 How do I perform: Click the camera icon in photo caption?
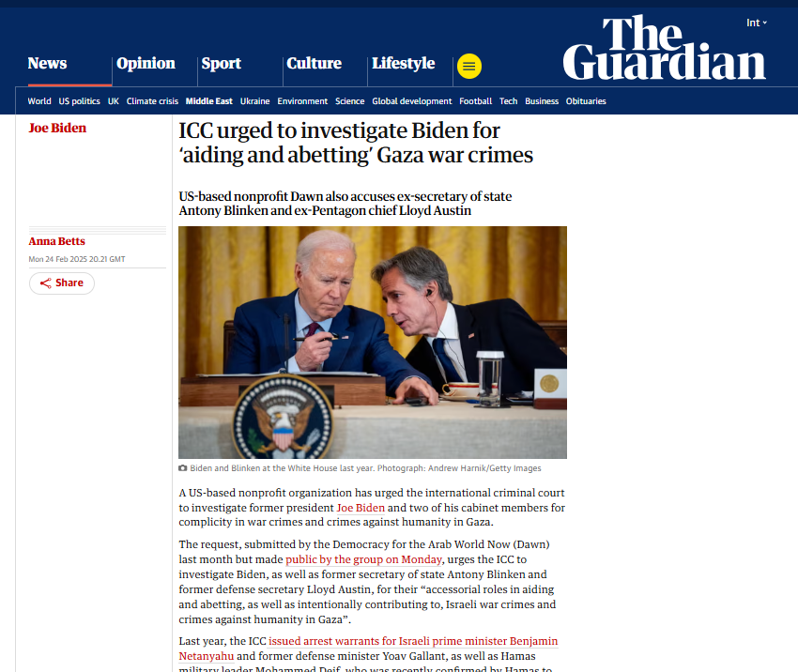183,468
